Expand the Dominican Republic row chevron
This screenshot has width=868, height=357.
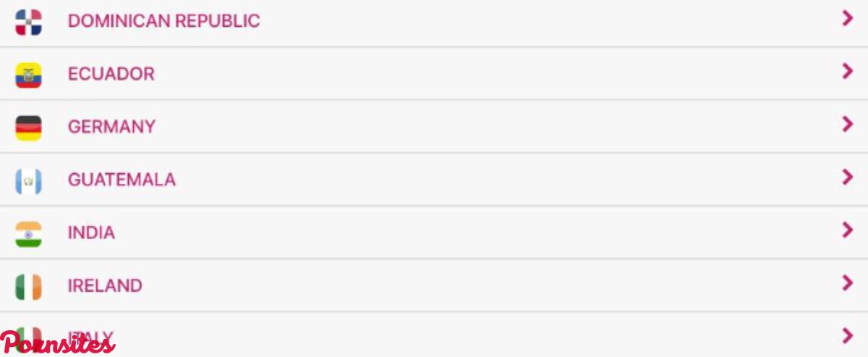click(x=848, y=19)
